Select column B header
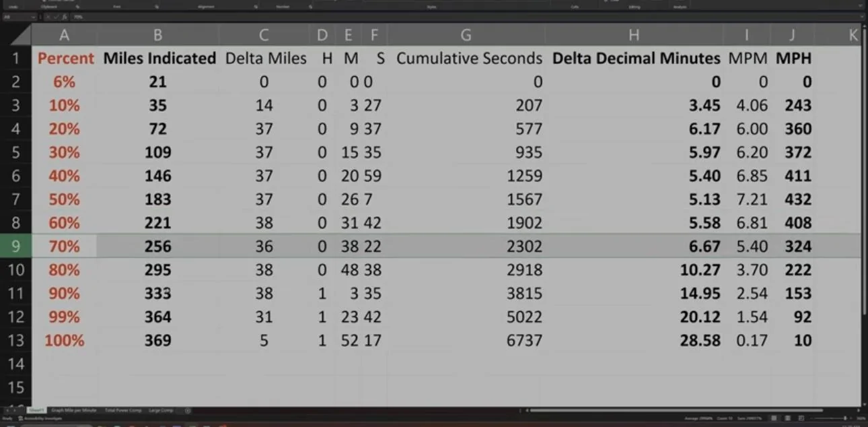868x427 pixels. 158,35
